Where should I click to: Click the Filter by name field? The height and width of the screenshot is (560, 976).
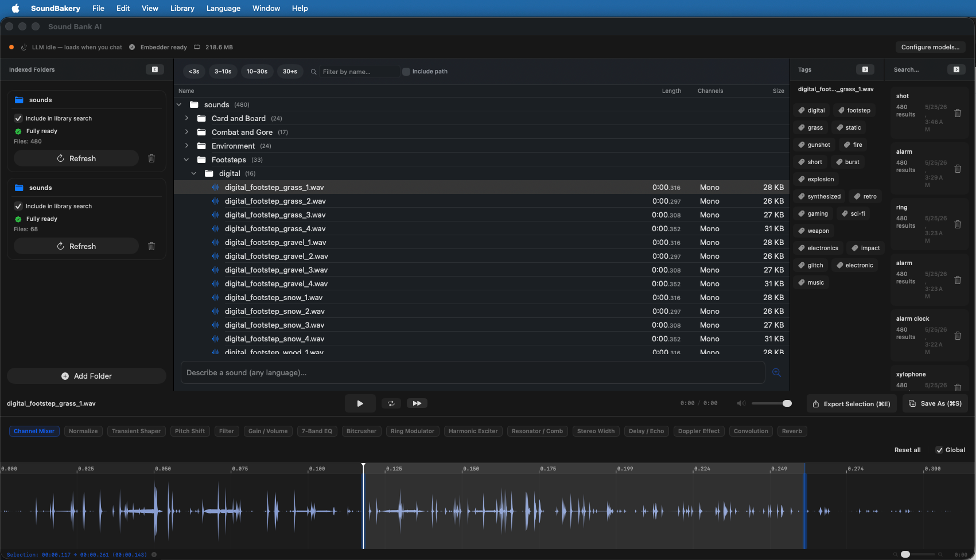click(360, 72)
